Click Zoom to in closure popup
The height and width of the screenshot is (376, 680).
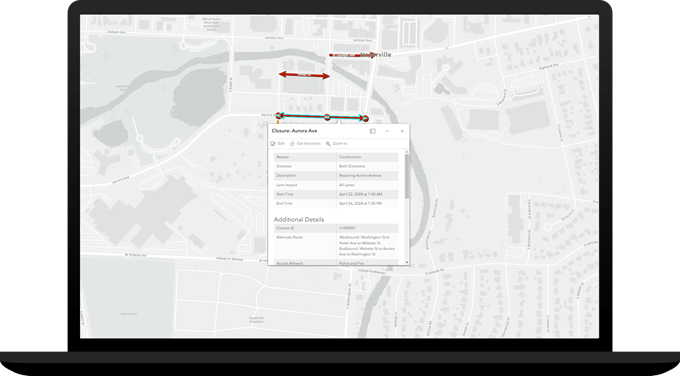tap(337, 144)
